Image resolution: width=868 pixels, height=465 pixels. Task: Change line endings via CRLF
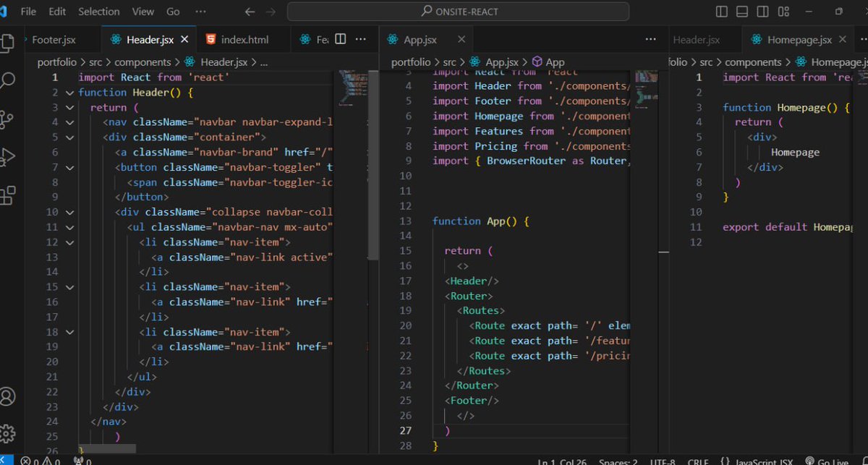point(698,462)
